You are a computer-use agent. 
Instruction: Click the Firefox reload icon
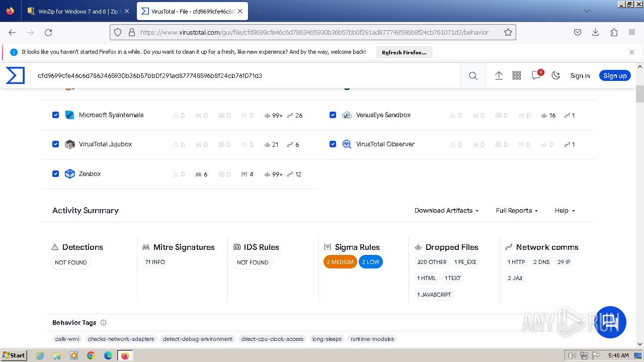48,32
